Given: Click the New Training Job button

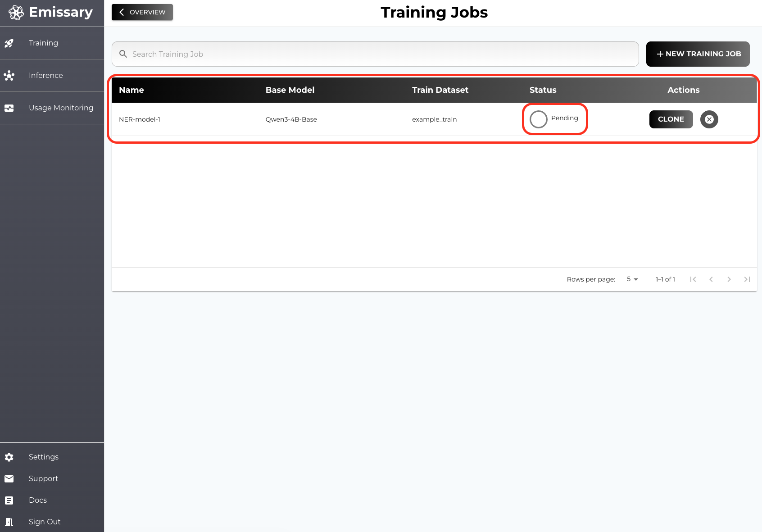Looking at the screenshot, I should 698,54.
